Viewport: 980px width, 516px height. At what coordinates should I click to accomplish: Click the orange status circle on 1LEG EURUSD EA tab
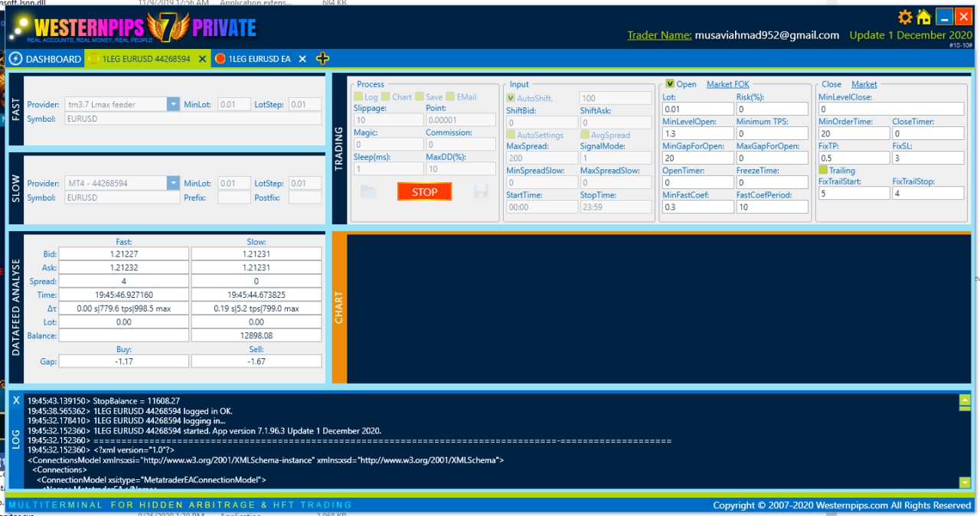coord(220,59)
